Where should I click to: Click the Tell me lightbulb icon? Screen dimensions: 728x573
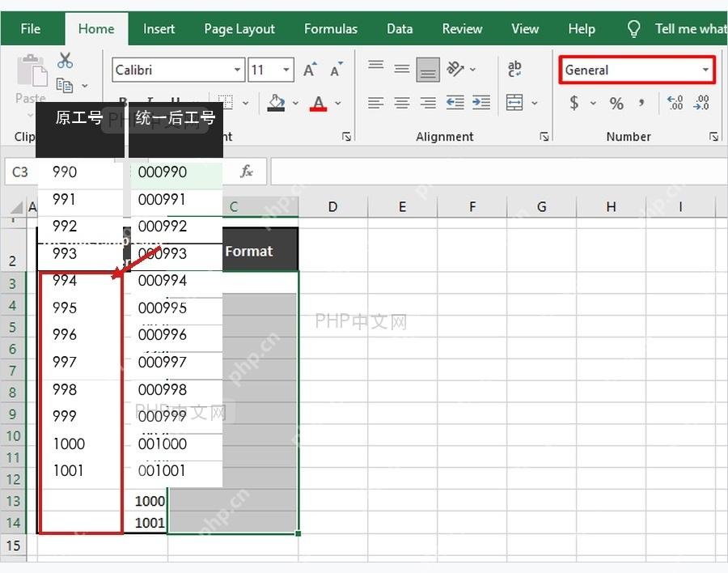pyautogui.click(x=633, y=29)
